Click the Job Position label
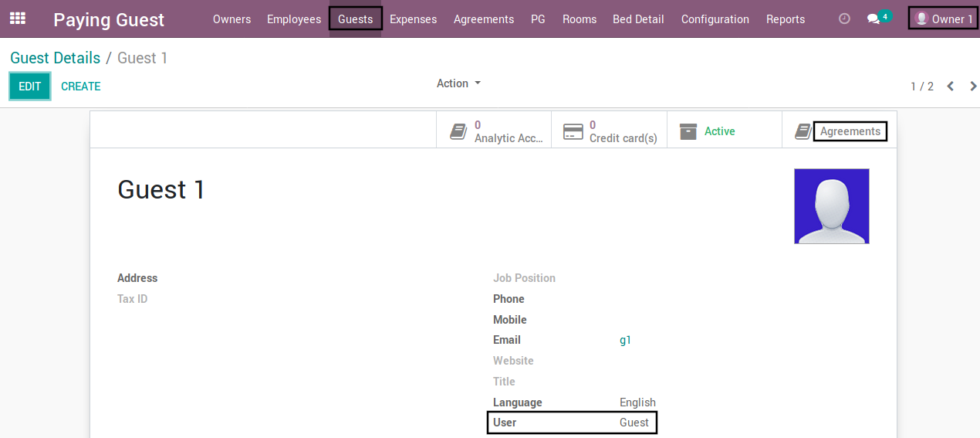Screen dimensions: 980x438 (x=524, y=278)
